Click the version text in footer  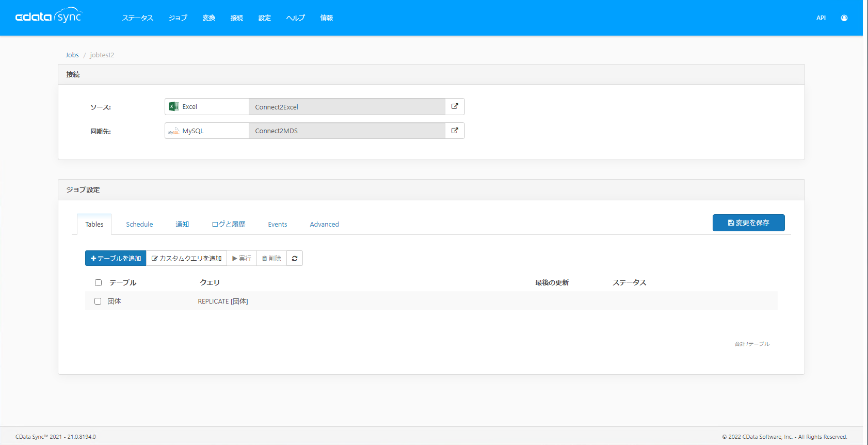(x=56, y=437)
